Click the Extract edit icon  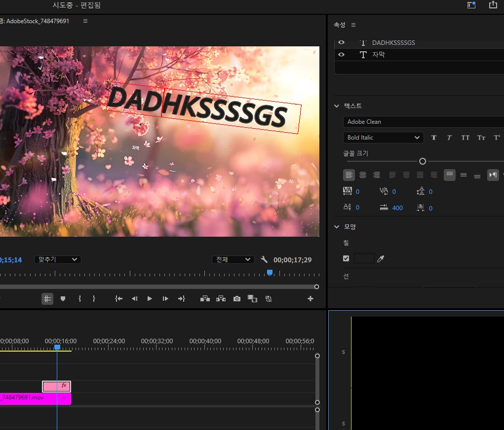(221, 299)
